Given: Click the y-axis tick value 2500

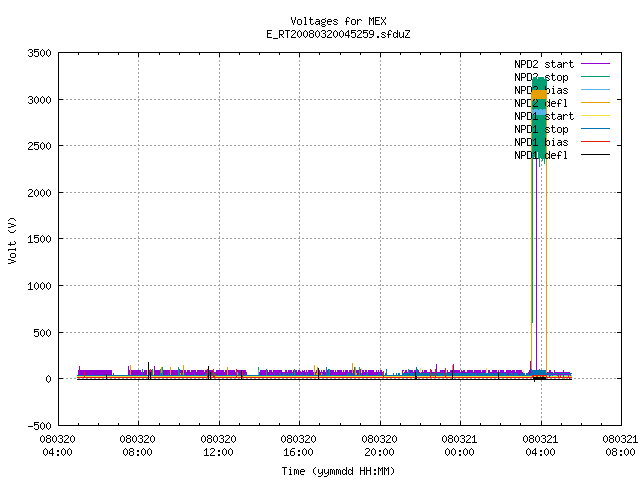Looking at the screenshot, I should tap(40, 146).
